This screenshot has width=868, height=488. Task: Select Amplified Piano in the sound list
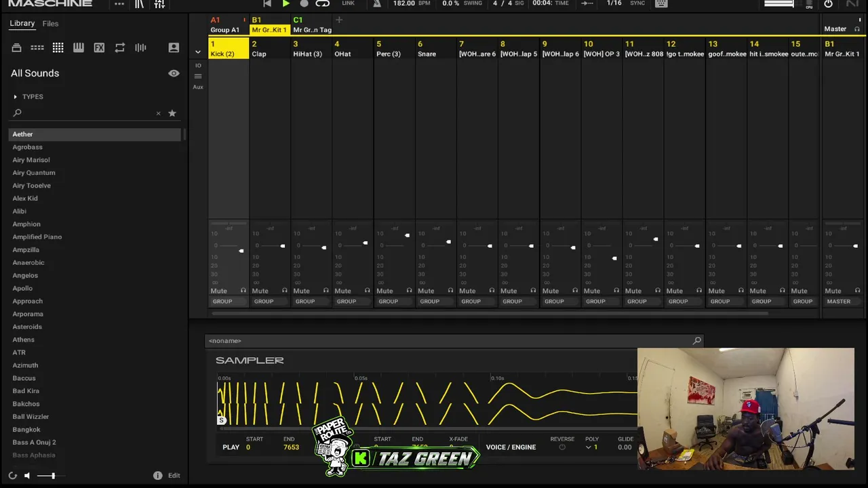tap(95, 237)
